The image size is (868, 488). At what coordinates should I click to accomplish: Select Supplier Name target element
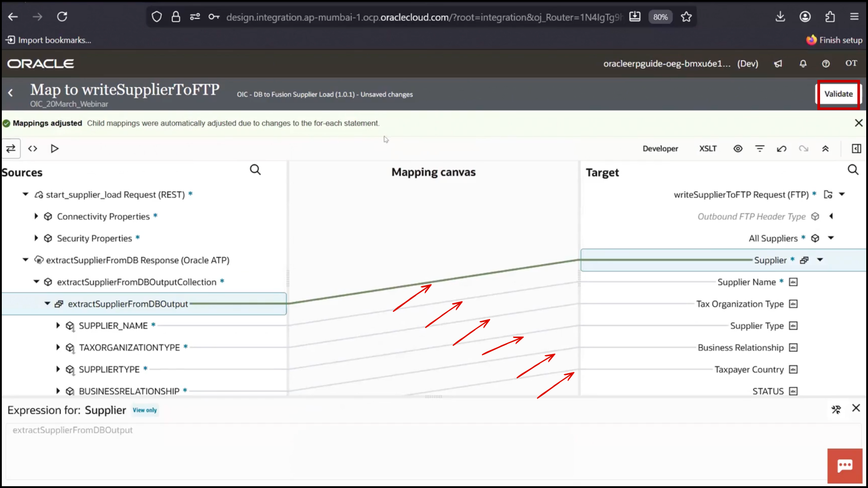coord(746,282)
